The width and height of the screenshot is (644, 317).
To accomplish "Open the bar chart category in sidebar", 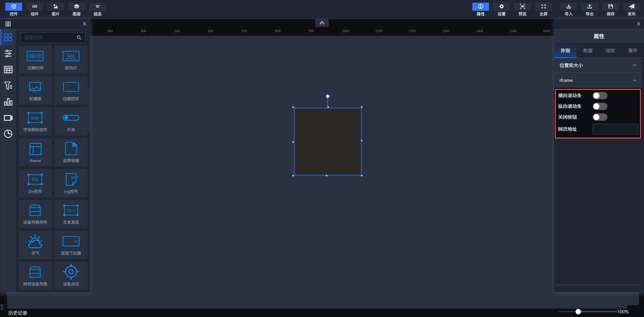I will pyautogui.click(x=8, y=102).
